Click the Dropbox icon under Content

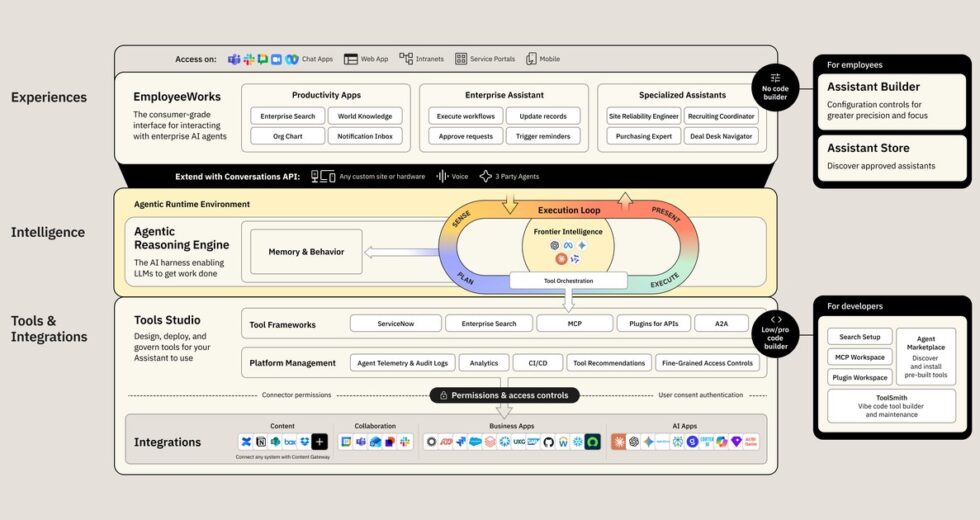tap(304, 442)
